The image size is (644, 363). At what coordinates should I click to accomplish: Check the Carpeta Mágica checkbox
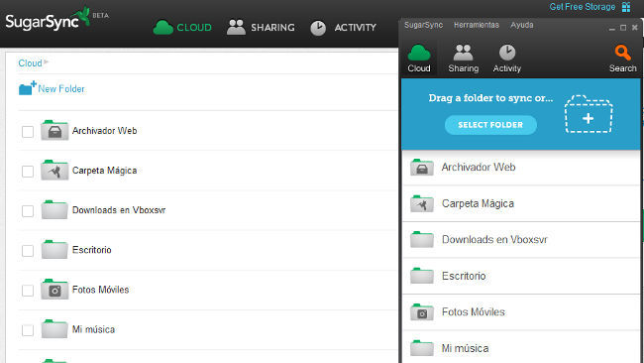pyautogui.click(x=28, y=172)
